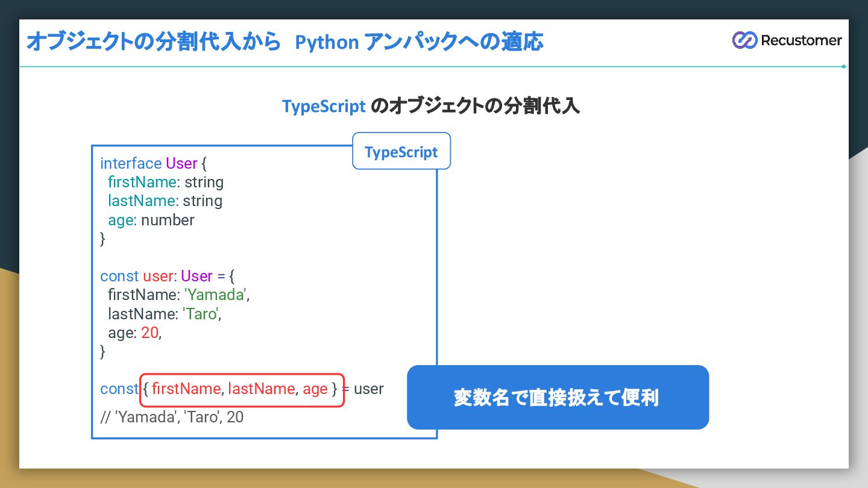
Task: Click the 'interface User {' code line
Action: coord(154,163)
